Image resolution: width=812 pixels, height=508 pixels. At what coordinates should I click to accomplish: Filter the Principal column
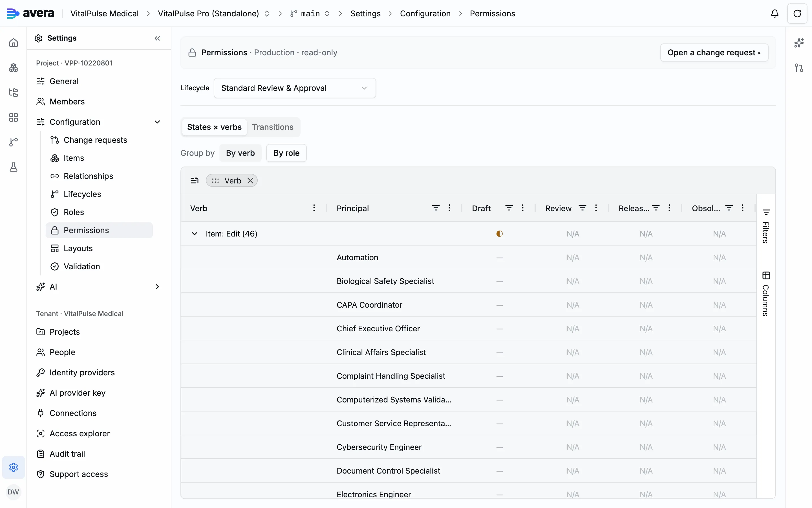[x=436, y=208]
